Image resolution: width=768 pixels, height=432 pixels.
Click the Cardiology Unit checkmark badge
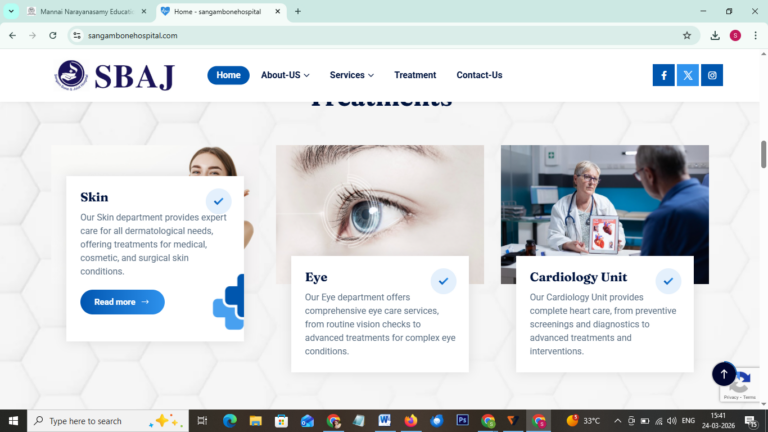click(x=668, y=281)
